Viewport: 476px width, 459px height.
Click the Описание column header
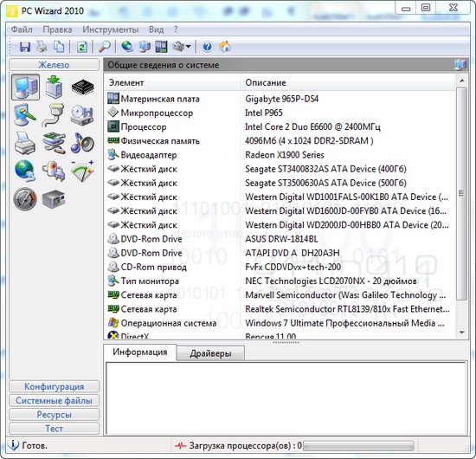coord(348,82)
